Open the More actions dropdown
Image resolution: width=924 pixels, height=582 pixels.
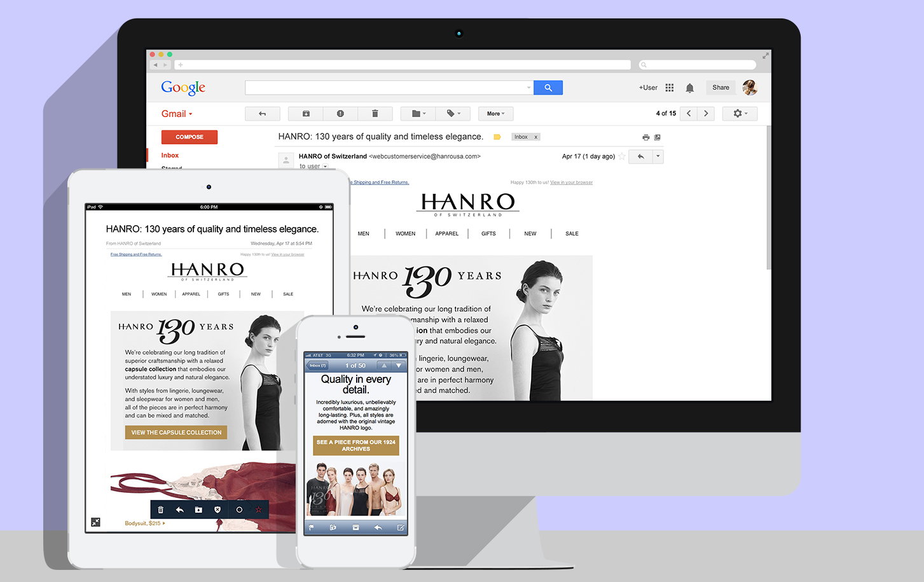[x=496, y=114]
